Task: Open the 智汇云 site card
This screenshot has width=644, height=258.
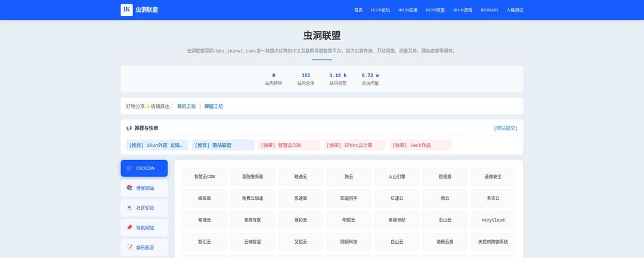Action: (205, 242)
